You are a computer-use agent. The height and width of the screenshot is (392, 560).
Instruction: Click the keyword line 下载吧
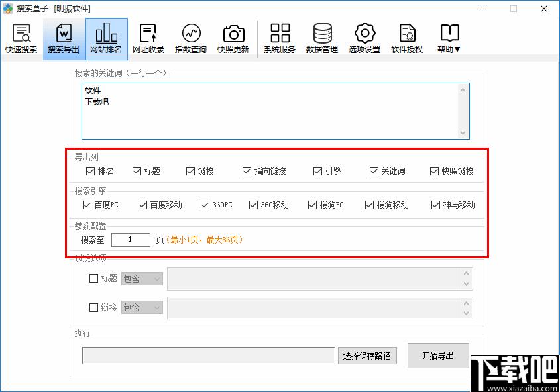point(97,102)
